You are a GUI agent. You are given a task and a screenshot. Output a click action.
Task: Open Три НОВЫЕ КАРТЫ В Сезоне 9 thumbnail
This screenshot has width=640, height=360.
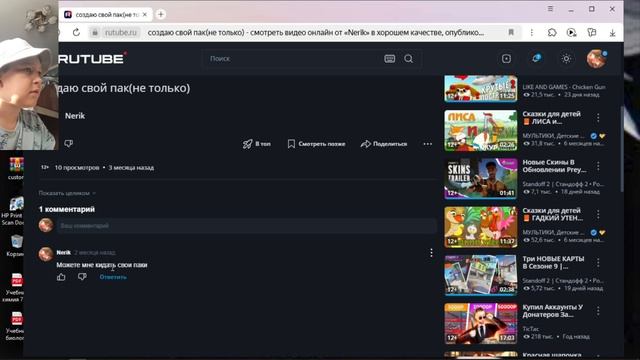[x=481, y=275]
